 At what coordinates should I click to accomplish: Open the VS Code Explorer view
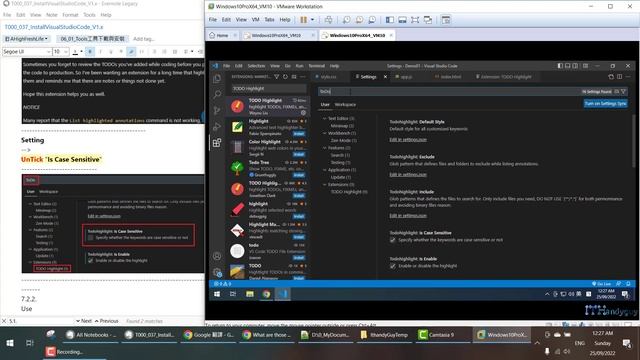pyautogui.click(x=217, y=78)
